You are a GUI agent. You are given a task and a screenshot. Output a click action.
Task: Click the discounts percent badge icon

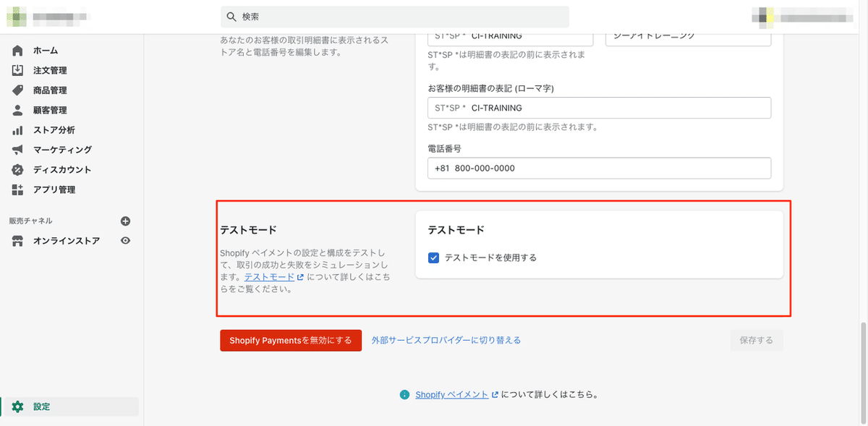[17, 170]
